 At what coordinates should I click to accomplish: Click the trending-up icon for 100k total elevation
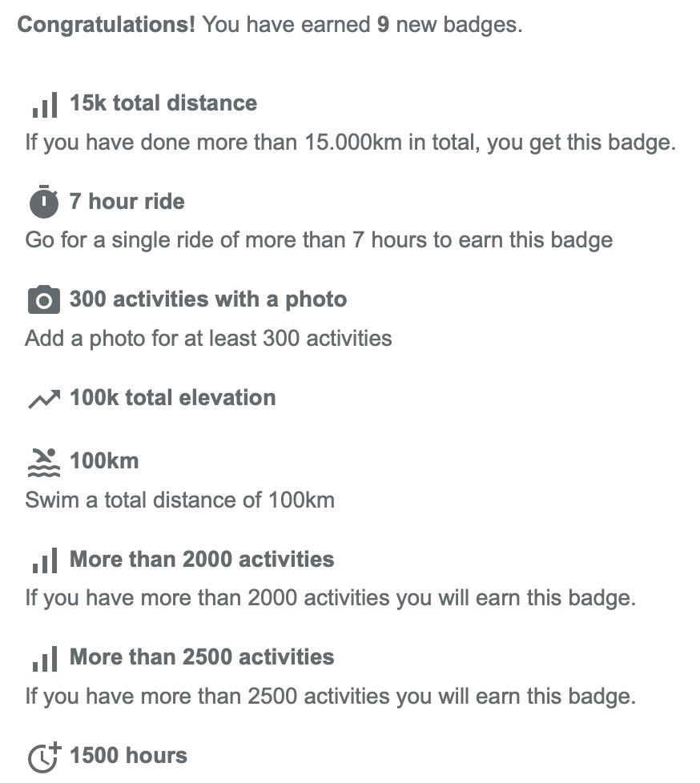click(44, 399)
